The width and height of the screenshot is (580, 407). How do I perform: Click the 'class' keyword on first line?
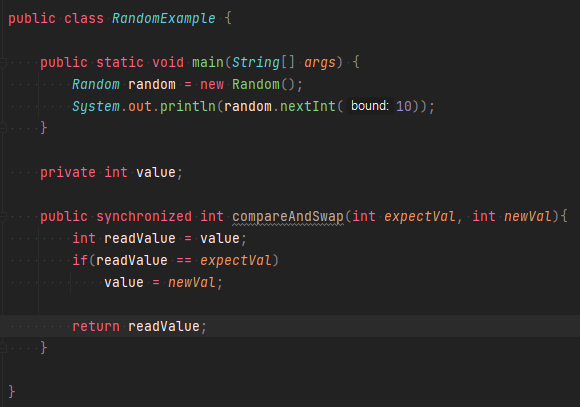coord(84,18)
